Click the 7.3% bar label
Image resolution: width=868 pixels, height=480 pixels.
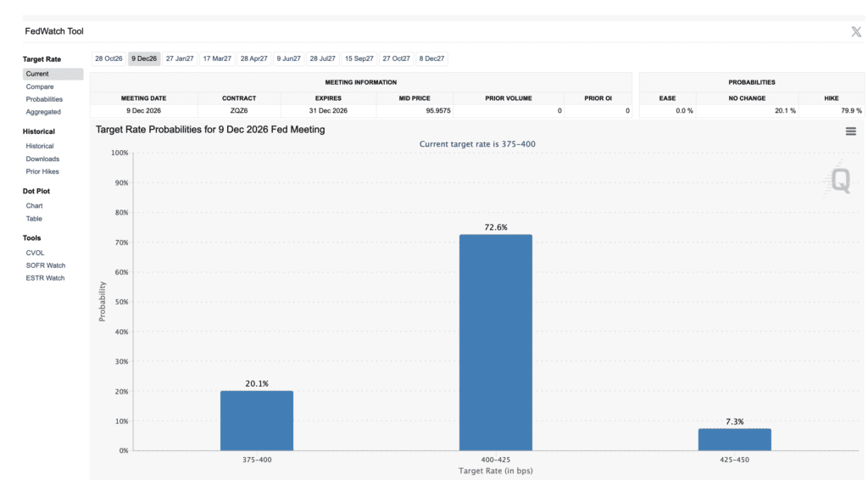click(x=735, y=421)
